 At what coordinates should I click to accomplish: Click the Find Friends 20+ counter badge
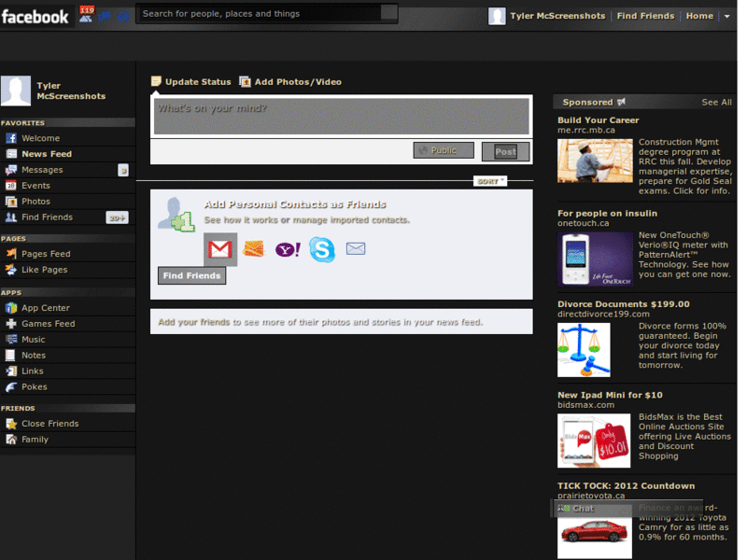click(117, 217)
